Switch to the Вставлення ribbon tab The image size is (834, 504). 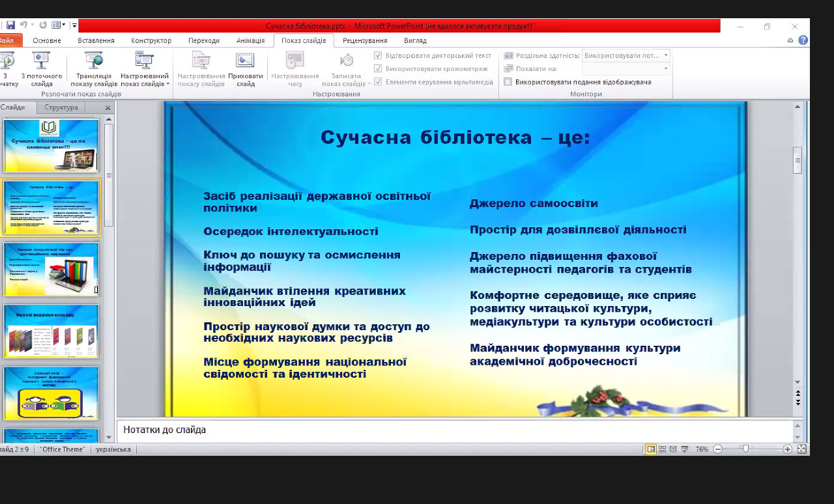pyautogui.click(x=96, y=40)
